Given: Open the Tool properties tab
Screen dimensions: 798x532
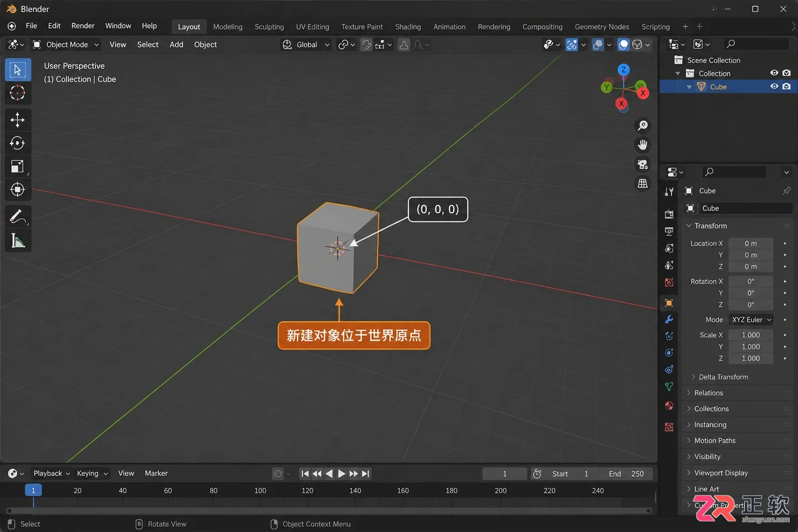Looking at the screenshot, I should tap(669, 192).
